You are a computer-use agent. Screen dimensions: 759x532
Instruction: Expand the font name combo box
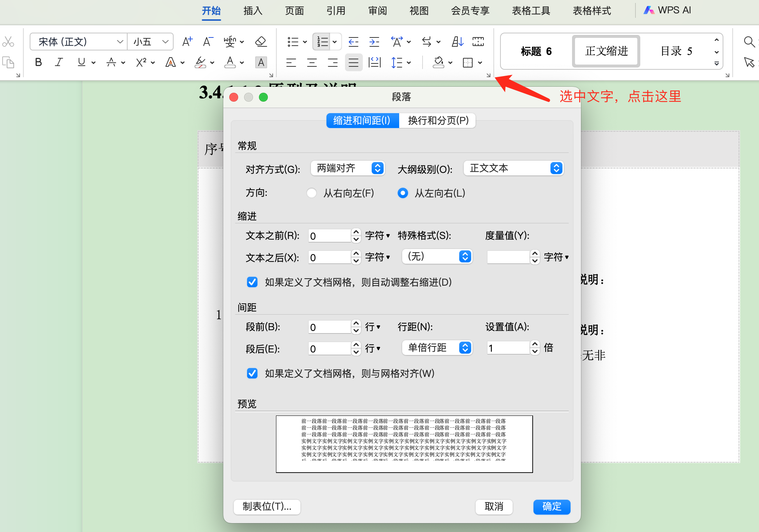pos(119,42)
